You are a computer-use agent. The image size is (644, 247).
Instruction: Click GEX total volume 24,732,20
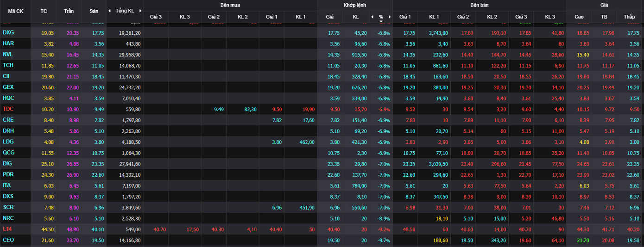130,87
